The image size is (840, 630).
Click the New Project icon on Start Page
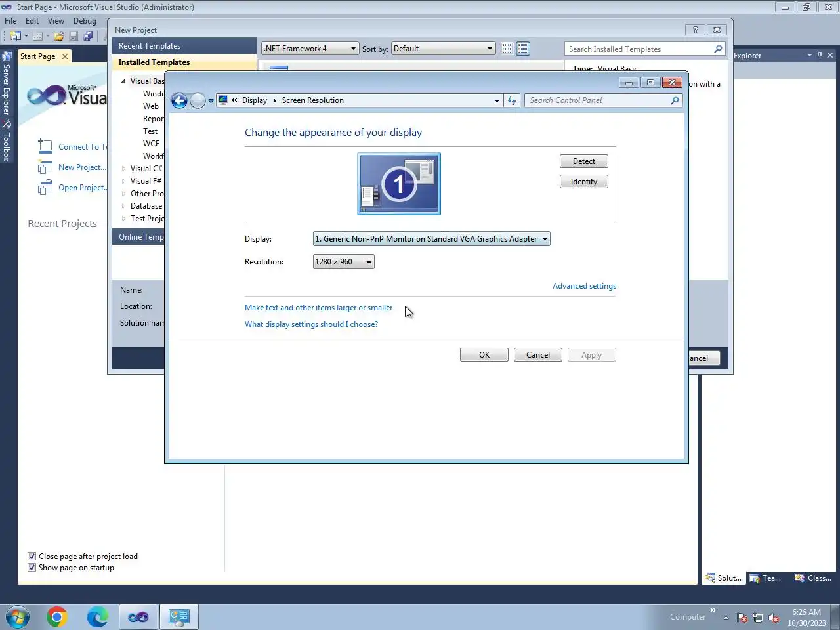(45, 167)
